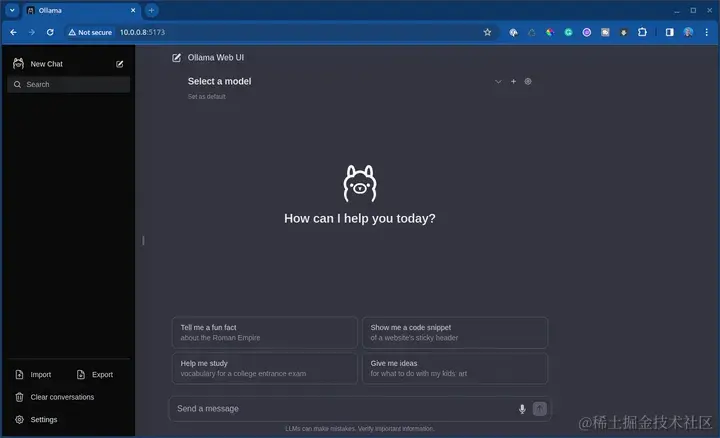Add another model with plus icon
This screenshot has height=438, width=720.
(x=513, y=81)
